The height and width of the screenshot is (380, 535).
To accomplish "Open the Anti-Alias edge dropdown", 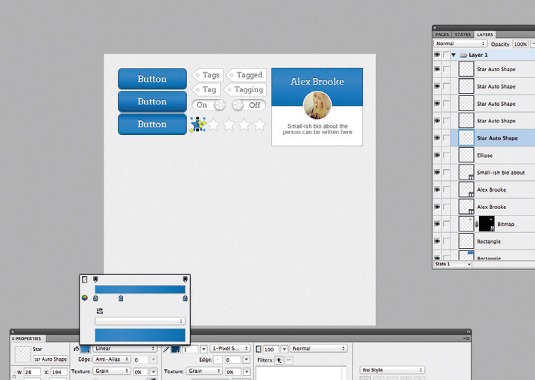I will (x=112, y=360).
